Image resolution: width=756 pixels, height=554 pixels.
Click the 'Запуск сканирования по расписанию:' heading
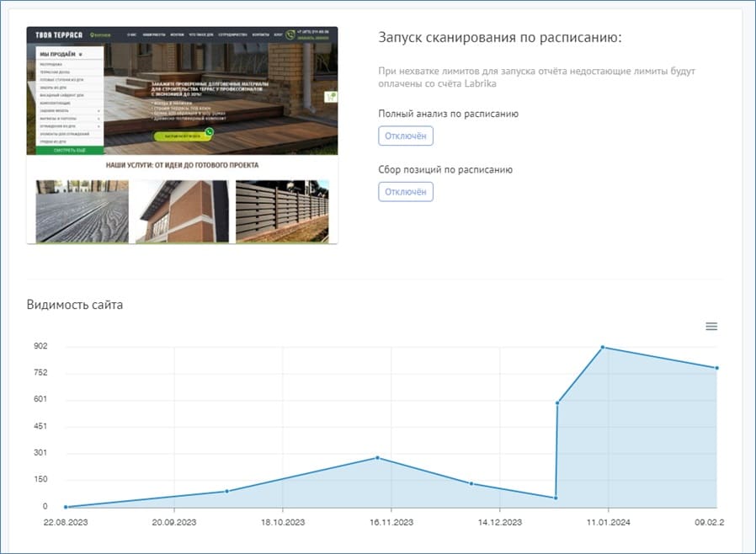[500, 37]
